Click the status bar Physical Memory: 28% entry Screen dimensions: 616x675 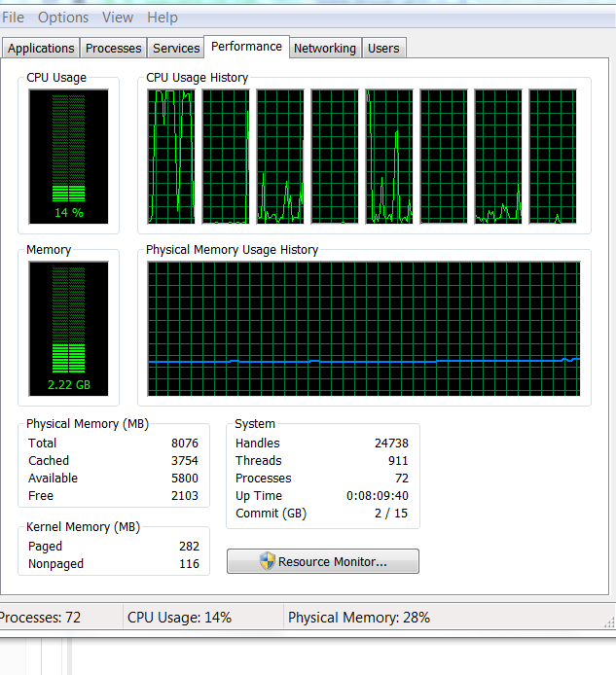coord(359,618)
